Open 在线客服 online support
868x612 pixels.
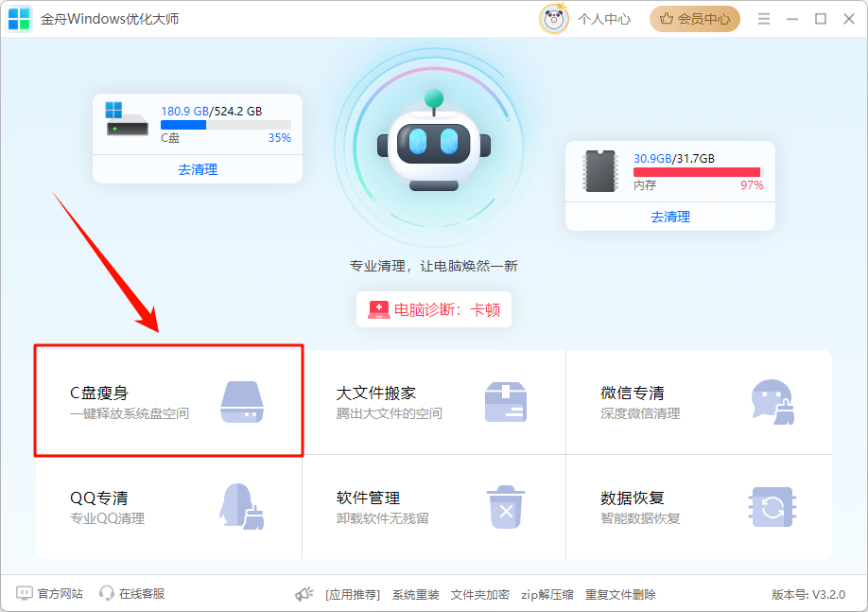(x=142, y=594)
